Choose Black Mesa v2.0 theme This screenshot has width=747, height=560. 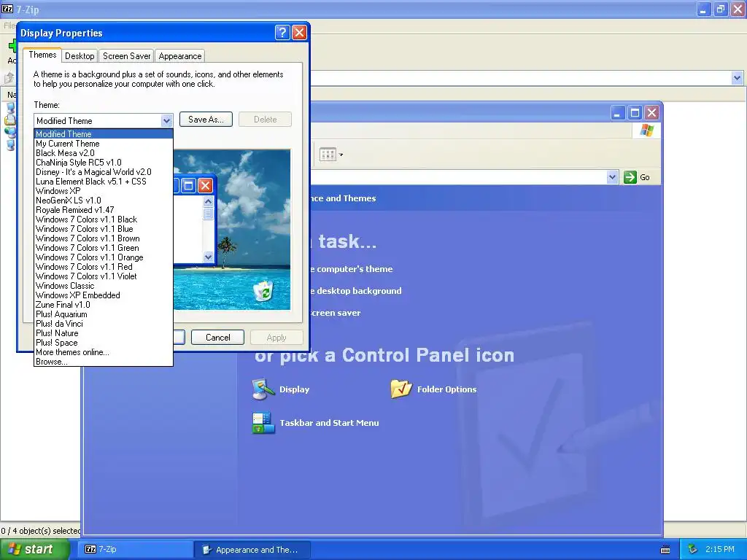[x=104, y=153]
